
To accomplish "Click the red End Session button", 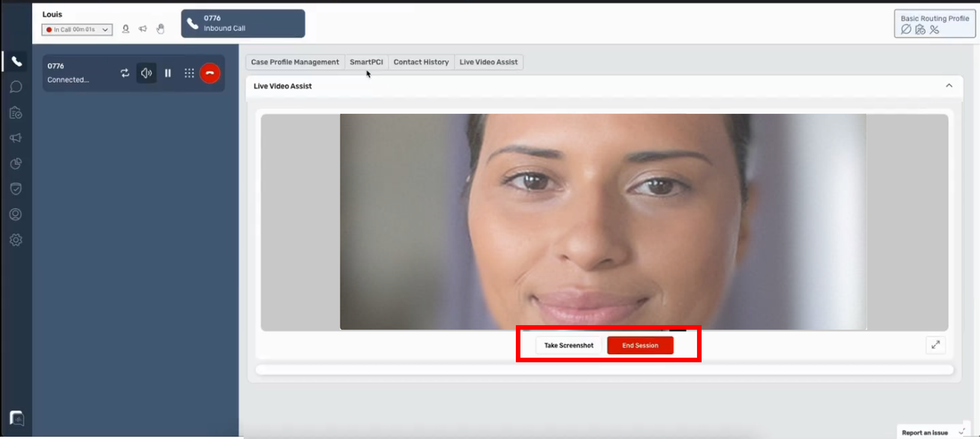I will [640, 345].
